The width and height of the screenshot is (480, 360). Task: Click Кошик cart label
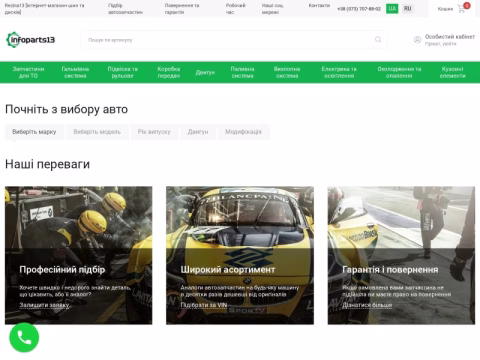tap(445, 9)
